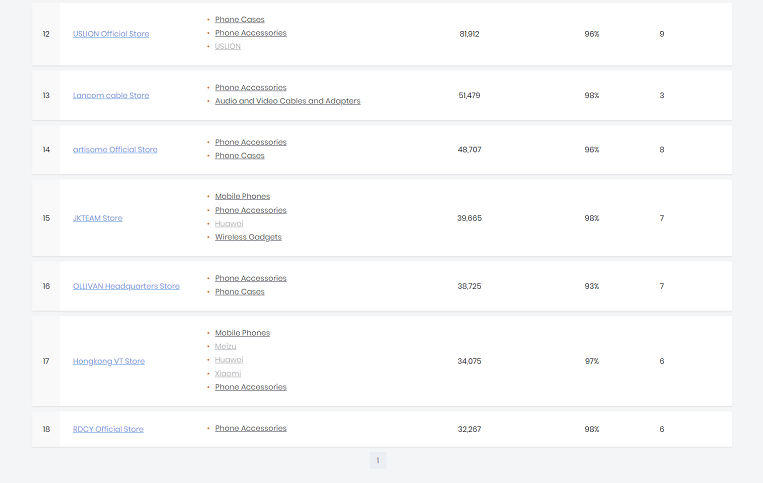Open the RDCY Official Store link
Screen dimensions: 763x483
click(x=108, y=429)
